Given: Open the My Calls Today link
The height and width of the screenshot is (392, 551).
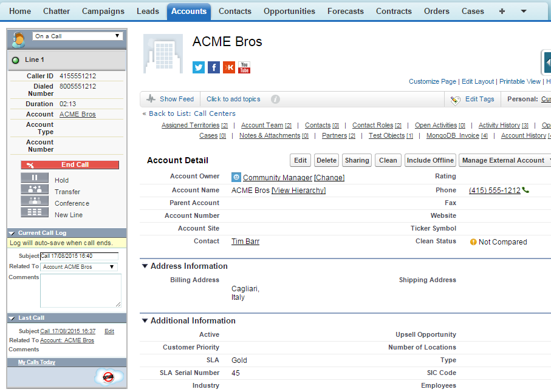Looking at the screenshot, I should click(36, 362).
